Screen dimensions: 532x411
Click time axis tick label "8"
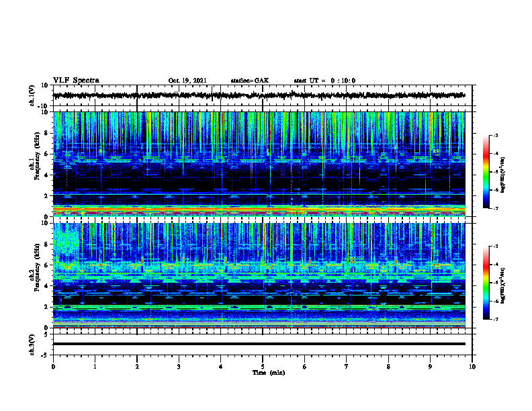(388, 367)
